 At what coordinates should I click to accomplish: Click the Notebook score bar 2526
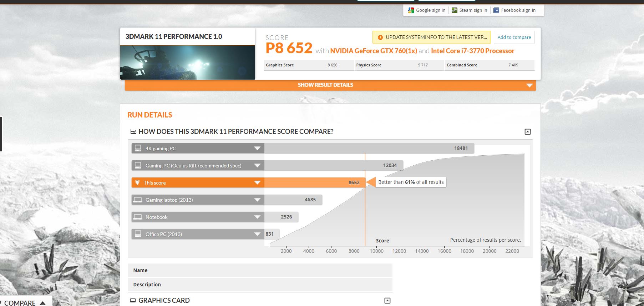(281, 217)
